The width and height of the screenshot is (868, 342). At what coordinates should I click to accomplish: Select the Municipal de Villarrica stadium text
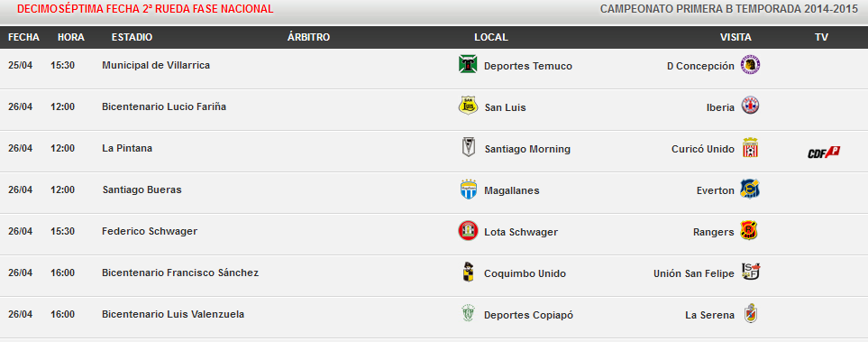click(x=156, y=65)
